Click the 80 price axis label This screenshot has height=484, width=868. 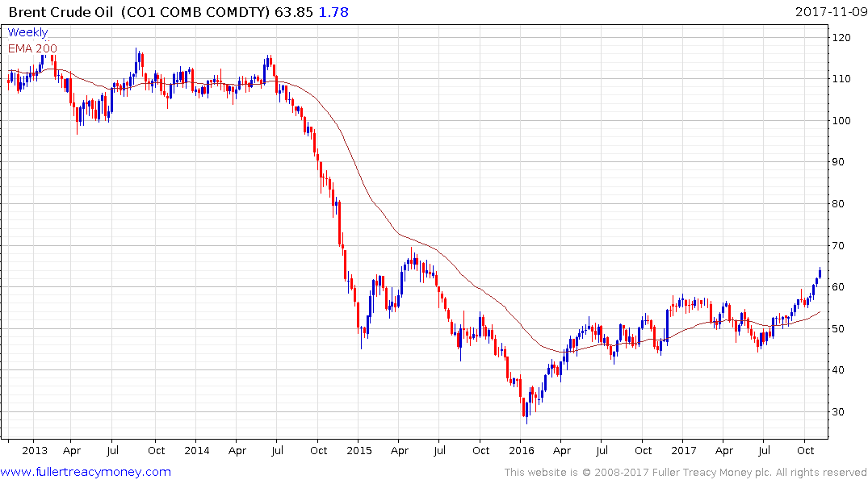(838, 203)
